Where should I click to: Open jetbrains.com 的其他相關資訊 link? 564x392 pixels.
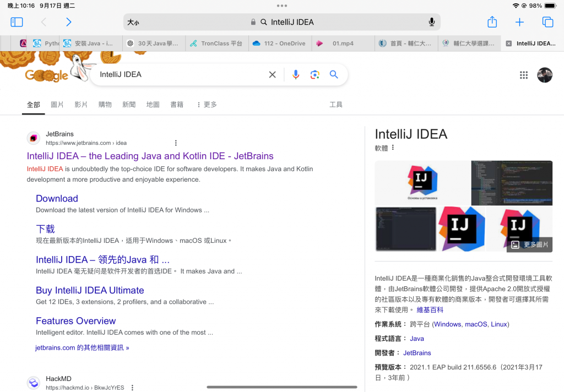(82, 348)
